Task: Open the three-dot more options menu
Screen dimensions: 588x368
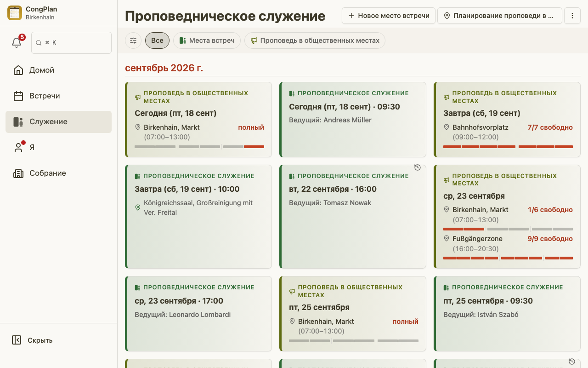Action: coord(572,16)
